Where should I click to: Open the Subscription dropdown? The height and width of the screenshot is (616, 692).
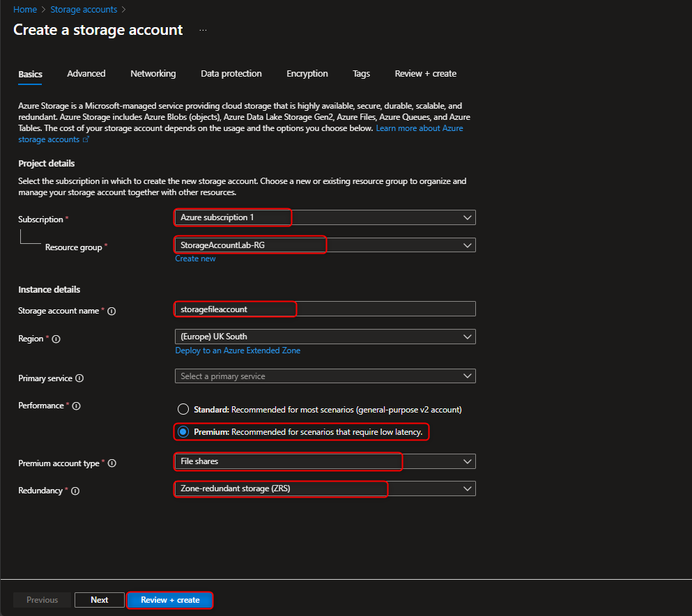(x=468, y=217)
